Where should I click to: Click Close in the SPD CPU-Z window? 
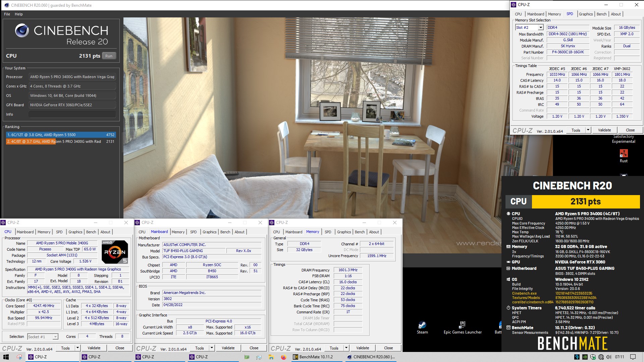click(x=630, y=130)
